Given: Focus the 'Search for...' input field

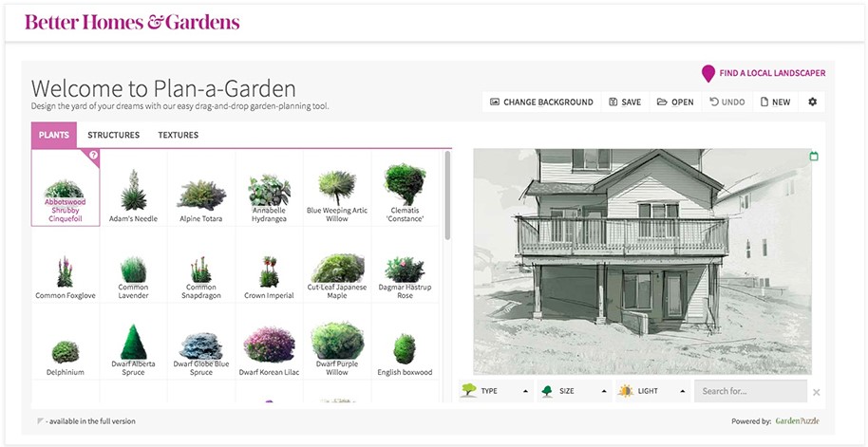Looking at the screenshot, I should (750, 391).
